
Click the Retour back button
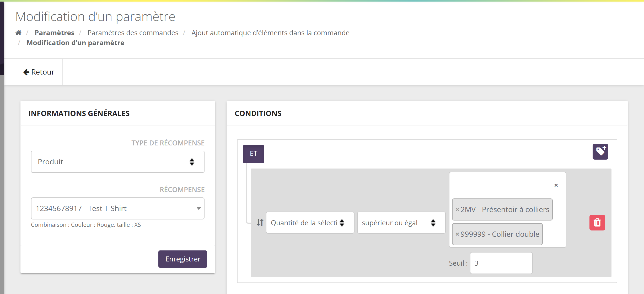point(39,72)
